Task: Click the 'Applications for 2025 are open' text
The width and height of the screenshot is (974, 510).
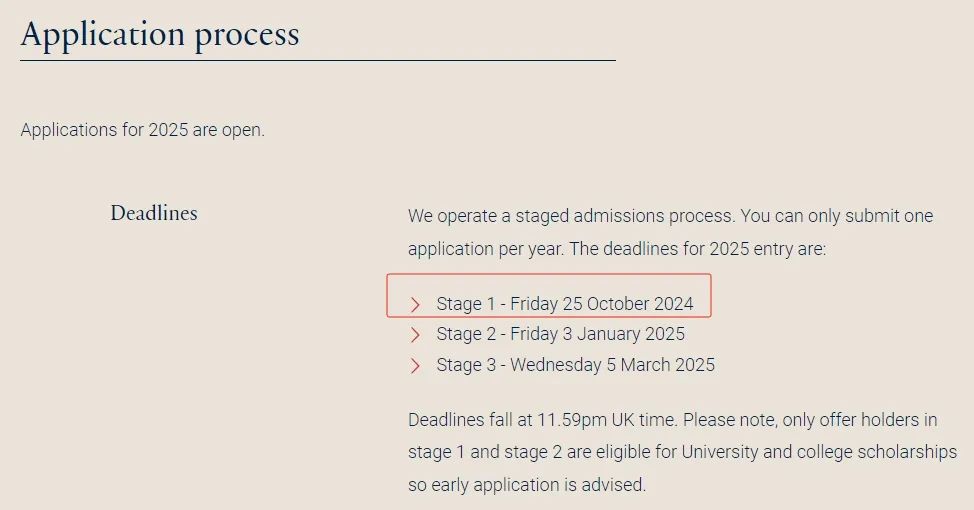Action: (142, 130)
